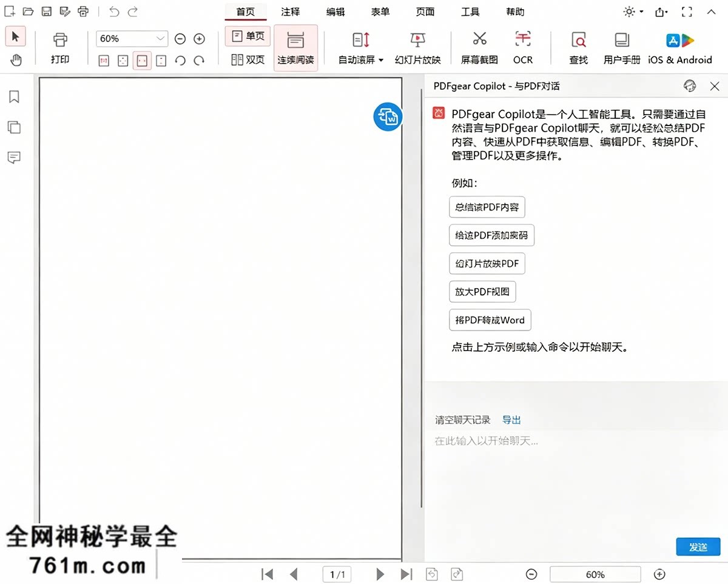Switch to the 编辑 edit tab
The image size is (728, 584).
pyautogui.click(x=335, y=12)
